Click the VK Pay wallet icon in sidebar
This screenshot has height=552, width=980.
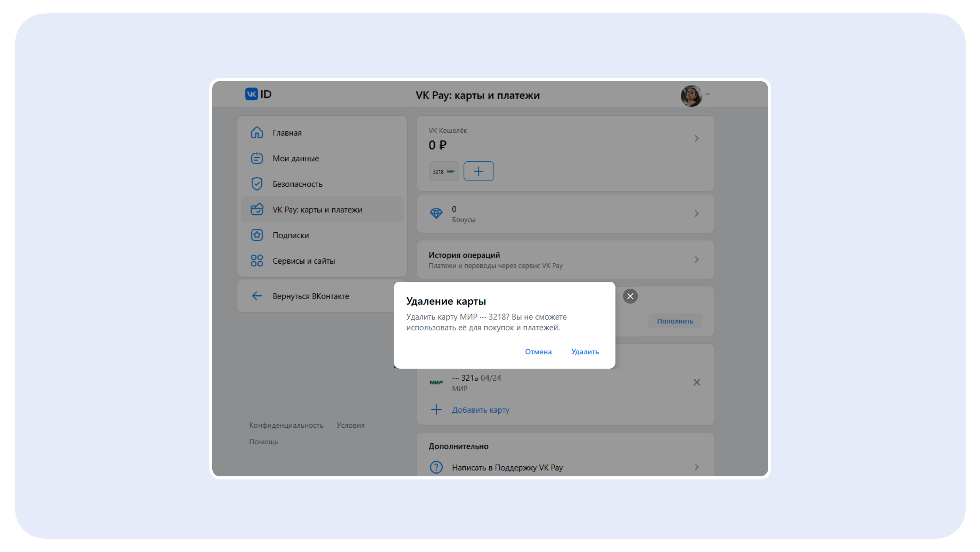pos(257,210)
